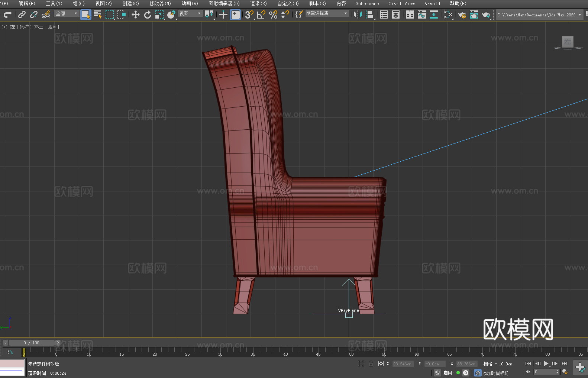Click Go to Start playback button
This screenshot has width=588, height=378.
[x=528, y=364]
